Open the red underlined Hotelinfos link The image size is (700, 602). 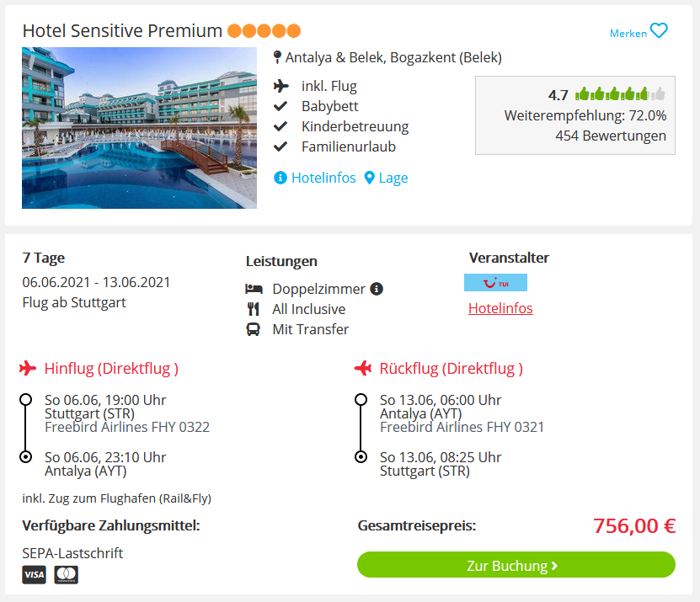pos(500,308)
